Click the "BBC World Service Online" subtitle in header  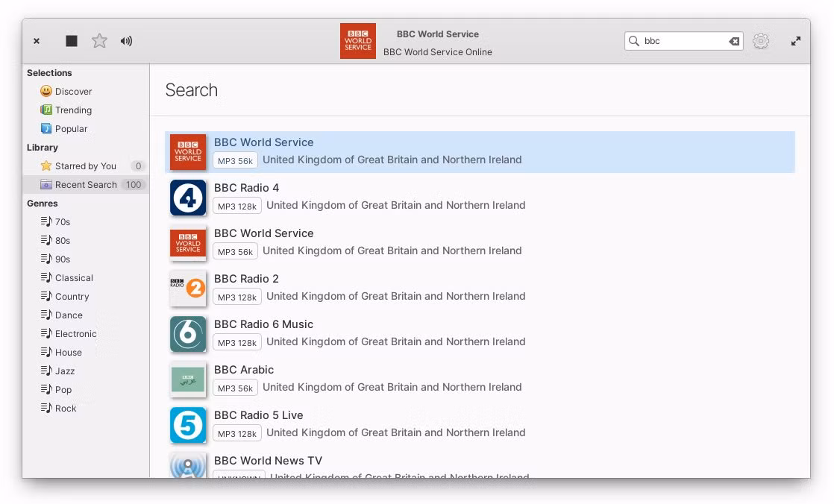point(438,52)
